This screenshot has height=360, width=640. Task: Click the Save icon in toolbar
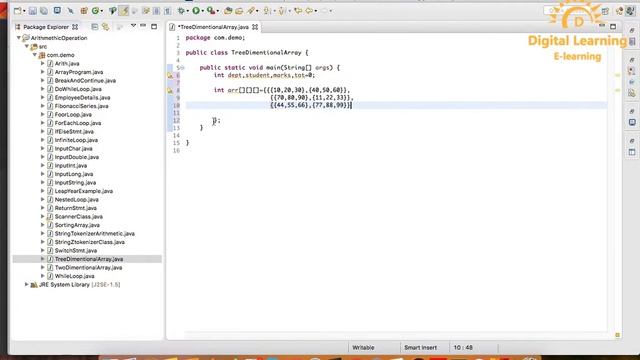[33, 11]
